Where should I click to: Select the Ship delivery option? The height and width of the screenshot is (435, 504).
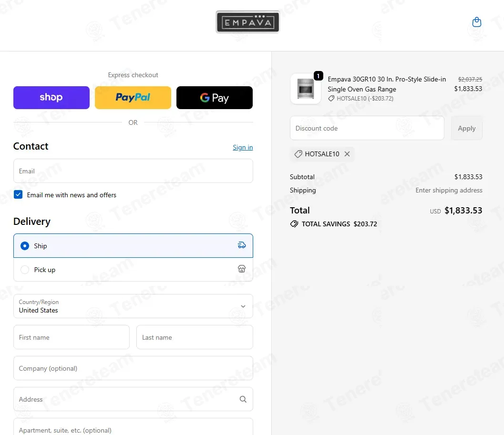pos(133,246)
